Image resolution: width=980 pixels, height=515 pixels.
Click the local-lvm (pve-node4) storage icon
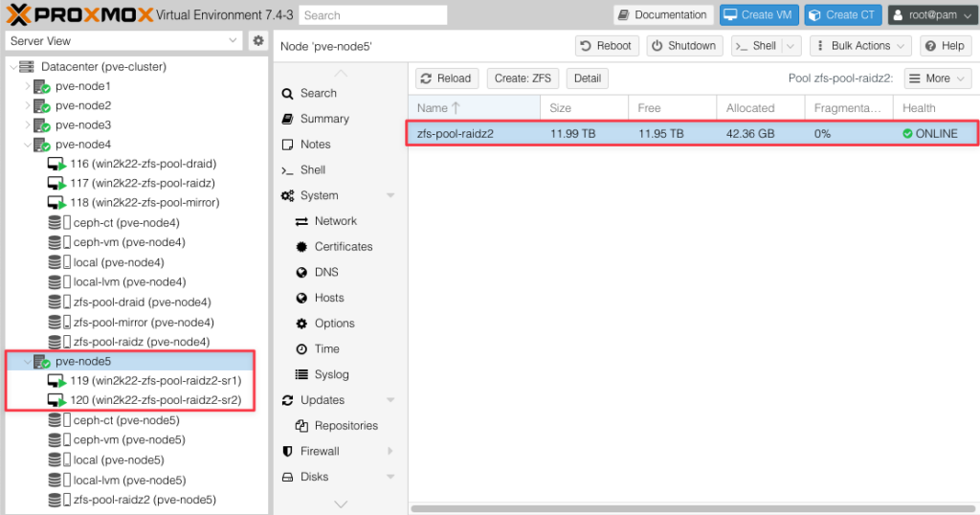[x=58, y=282]
